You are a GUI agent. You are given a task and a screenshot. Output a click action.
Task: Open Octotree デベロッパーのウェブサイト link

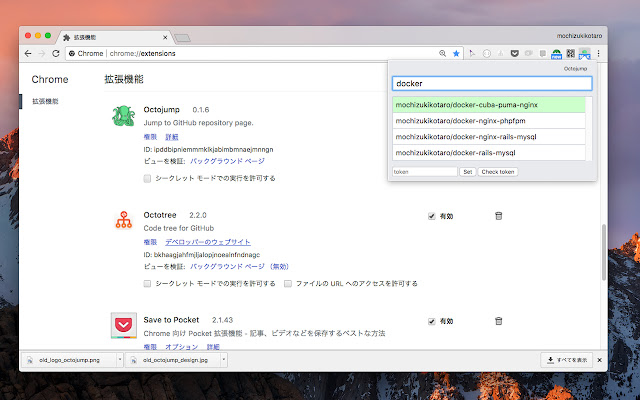click(x=208, y=242)
